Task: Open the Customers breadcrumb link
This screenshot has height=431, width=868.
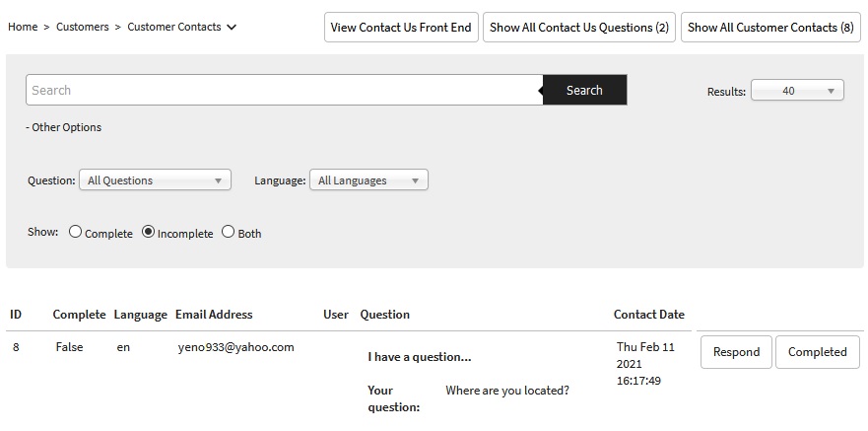Action: click(x=82, y=27)
